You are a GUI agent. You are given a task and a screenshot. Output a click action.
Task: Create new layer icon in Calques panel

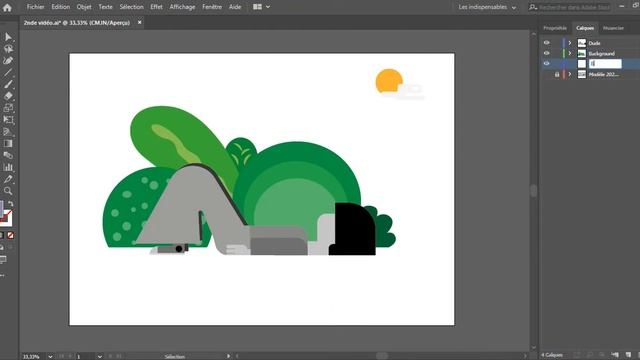pyautogui.click(x=629, y=355)
